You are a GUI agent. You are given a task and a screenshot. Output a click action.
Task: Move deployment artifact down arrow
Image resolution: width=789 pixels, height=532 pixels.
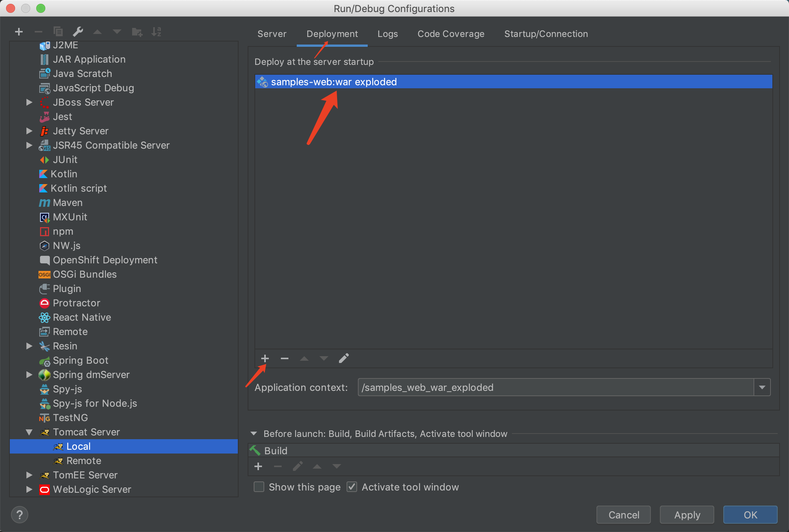pyautogui.click(x=324, y=358)
